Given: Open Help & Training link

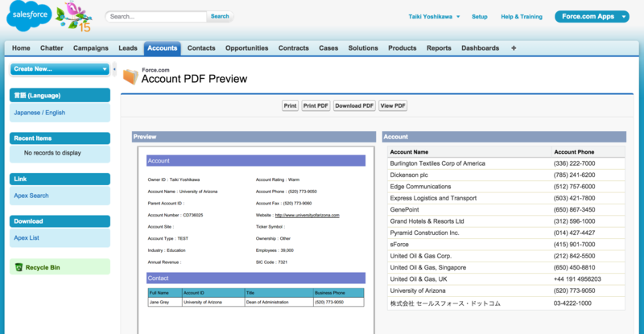Looking at the screenshot, I should (x=522, y=16).
